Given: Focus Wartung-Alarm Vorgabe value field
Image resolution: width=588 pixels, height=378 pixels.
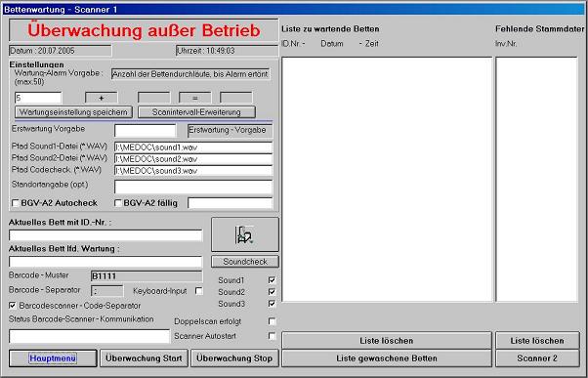Looking at the screenshot, I should tap(38, 98).
